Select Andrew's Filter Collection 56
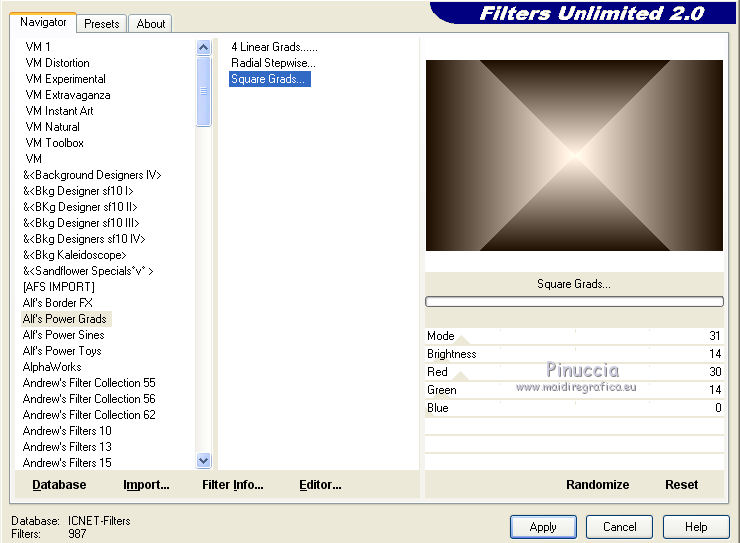This screenshot has width=740, height=543. [x=89, y=399]
